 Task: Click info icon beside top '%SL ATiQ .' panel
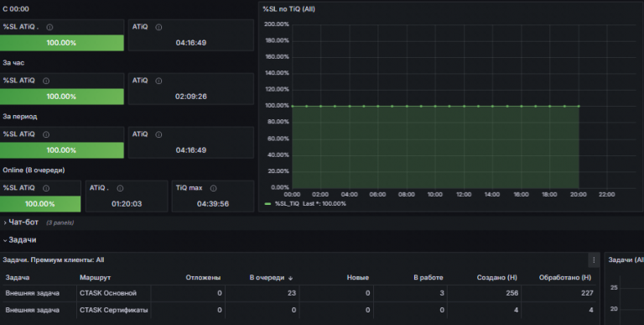[x=49, y=27]
